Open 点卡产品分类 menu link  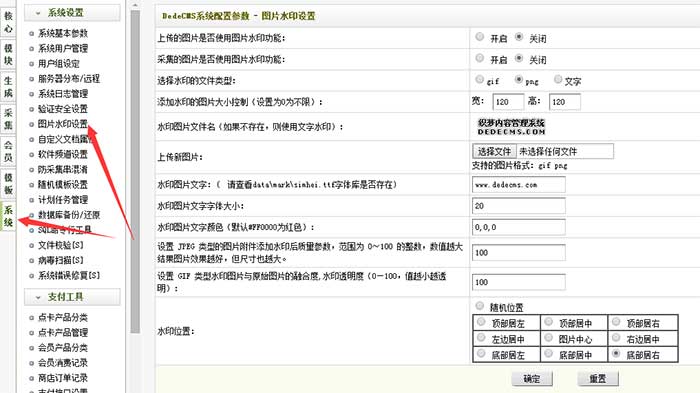tap(62, 318)
